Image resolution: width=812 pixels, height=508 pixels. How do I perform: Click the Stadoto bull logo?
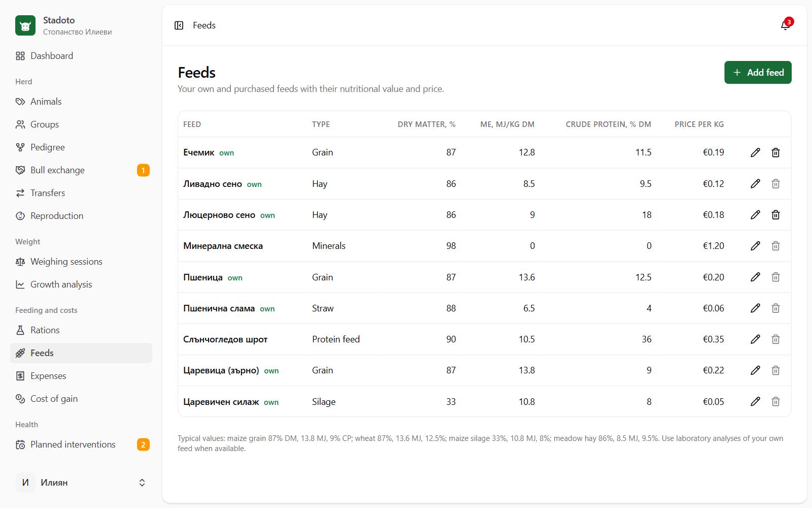[25, 25]
